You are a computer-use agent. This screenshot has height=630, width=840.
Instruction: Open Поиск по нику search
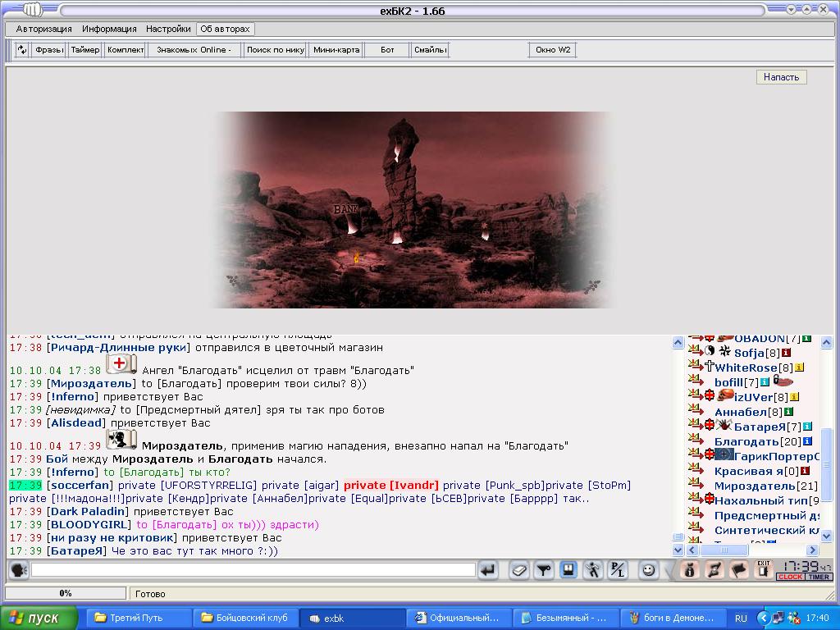276,50
